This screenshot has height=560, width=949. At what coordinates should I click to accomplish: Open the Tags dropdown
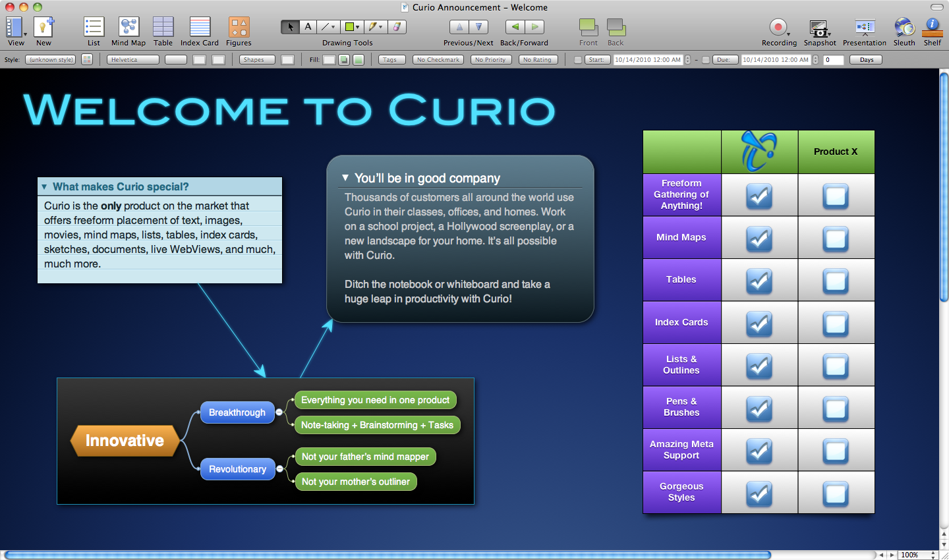tap(392, 59)
